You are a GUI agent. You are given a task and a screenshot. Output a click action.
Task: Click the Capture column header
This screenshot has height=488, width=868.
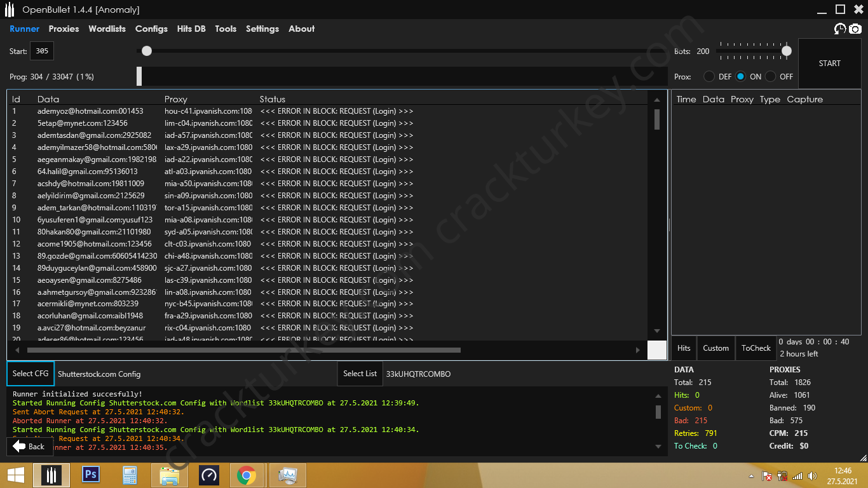coord(805,99)
